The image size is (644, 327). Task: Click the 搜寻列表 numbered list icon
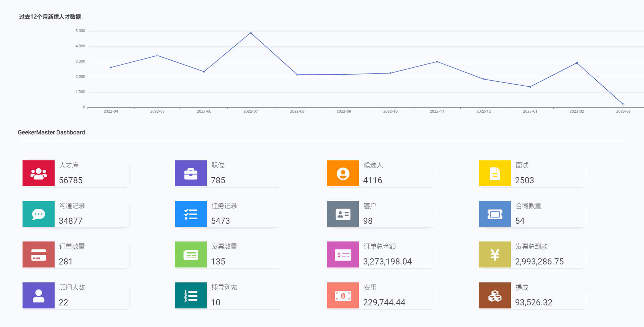(x=191, y=296)
